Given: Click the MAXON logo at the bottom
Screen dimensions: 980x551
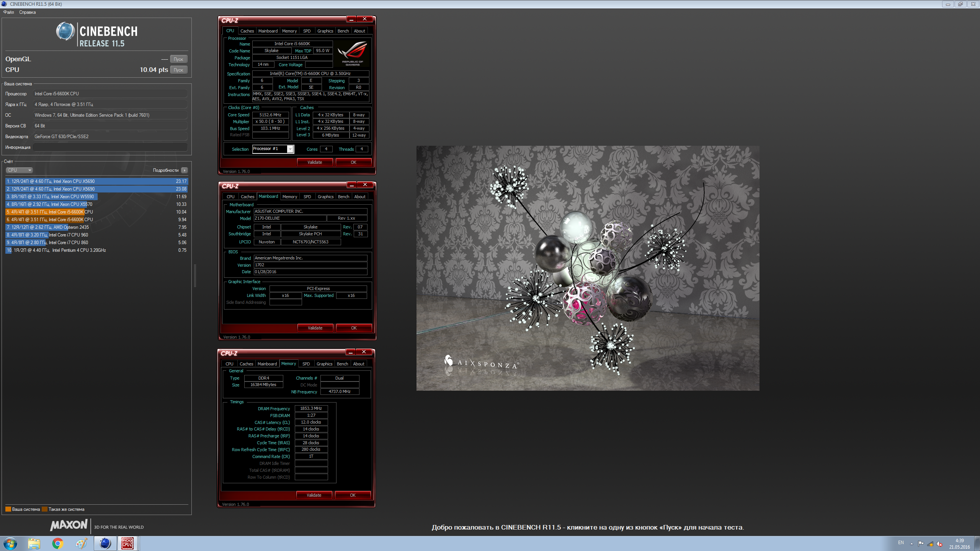Looking at the screenshot, I should tap(69, 525).
